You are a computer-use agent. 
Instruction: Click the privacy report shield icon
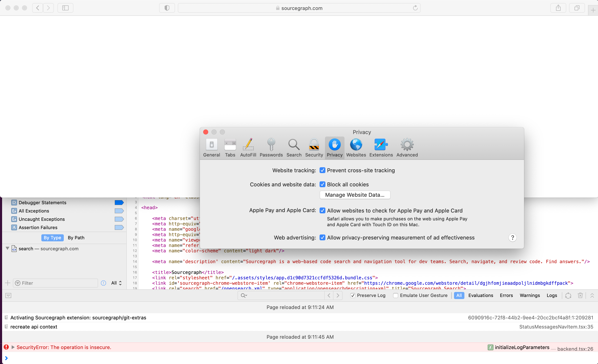(167, 8)
